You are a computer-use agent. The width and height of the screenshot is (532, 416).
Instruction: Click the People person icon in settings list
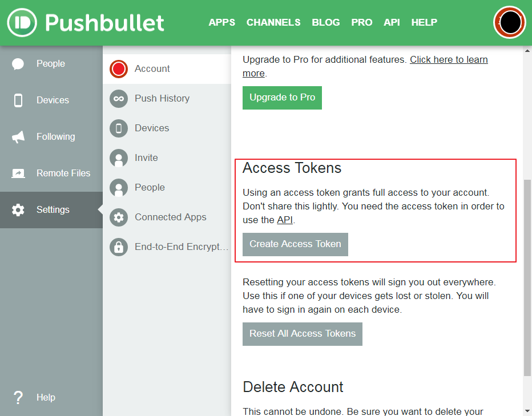click(x=119, y=188)
